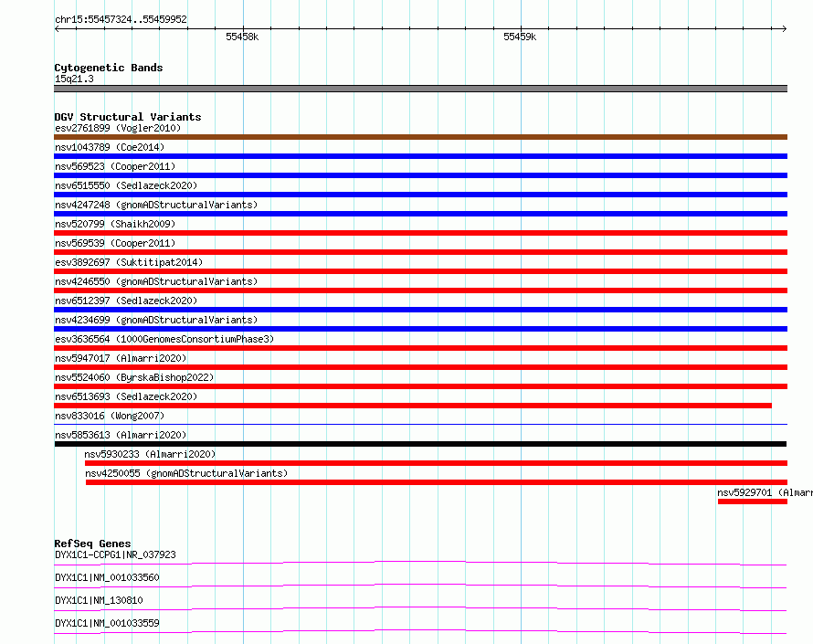
Task: Open variant nsv4250055 (gnomADStructuralVariants) label
Action: pyautogui.click(x=186, y=473)
